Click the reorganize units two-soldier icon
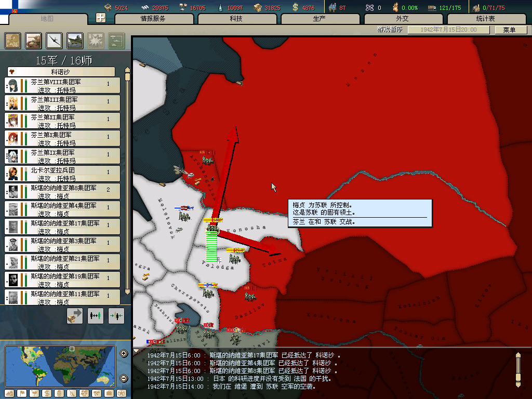 tap(96, 316)
